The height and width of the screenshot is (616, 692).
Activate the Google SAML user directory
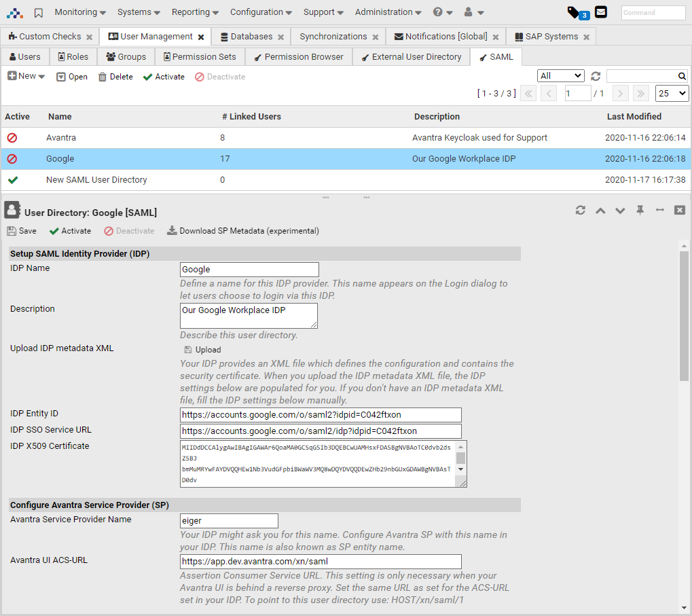click(70, 231)
